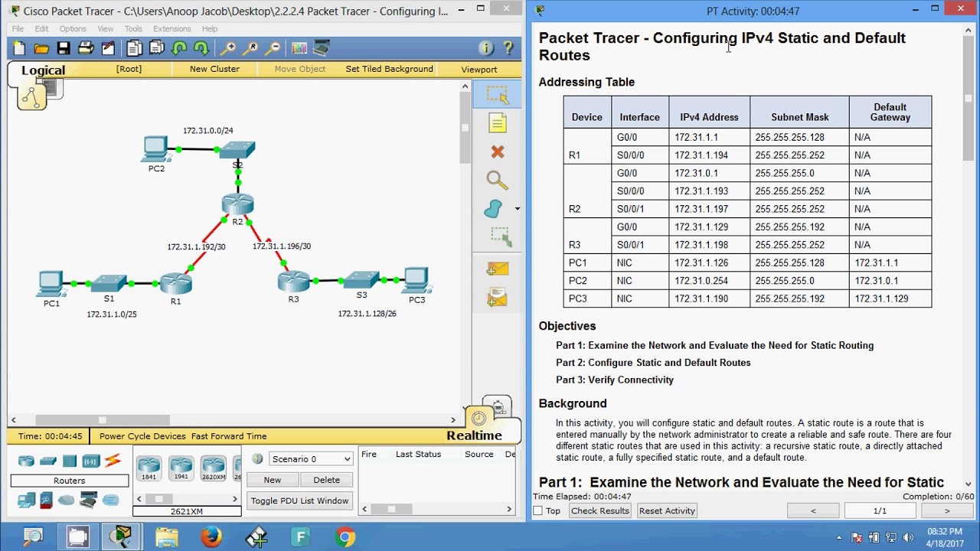The height and width of the screenshot is (551, 980).
Task: Open the custom devices dialog icon
Action: click(x=322, y=48)
